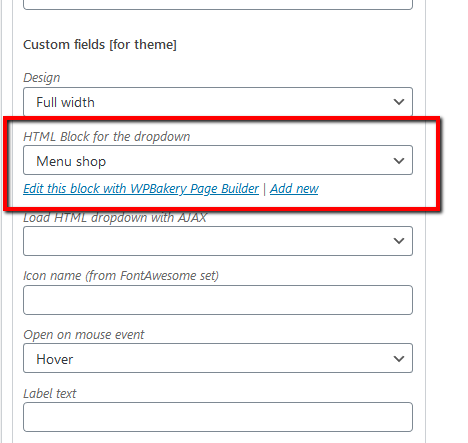Screen dimensions: 468x443
Task: Open the Hover mouse event dropdown
Action: 218,358
